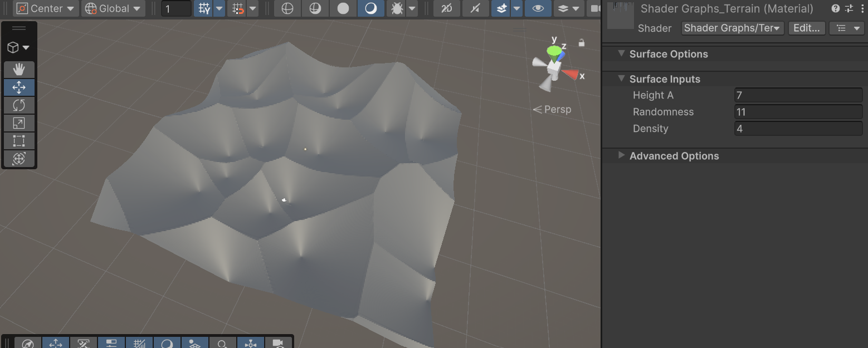
Task: Toggle scene effects (skybox/fog) button
Action: (x=501, y=8)
